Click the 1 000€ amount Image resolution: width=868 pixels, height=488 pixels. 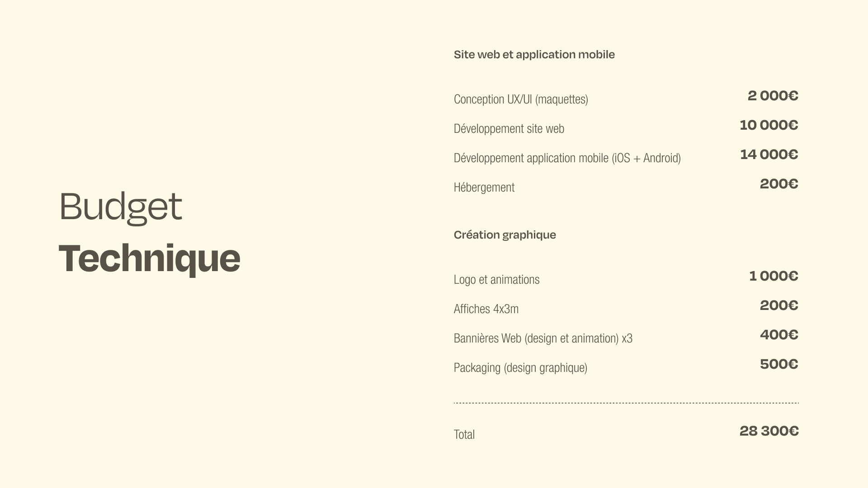pos(773,276)
